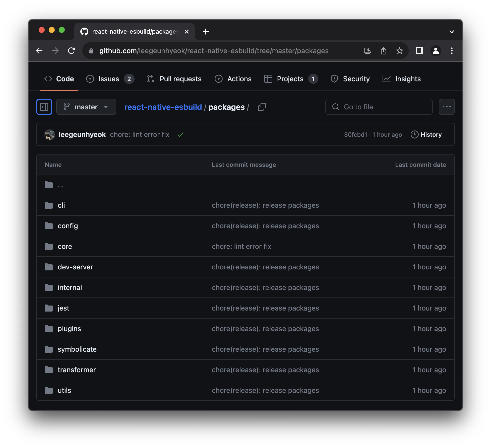491x448 pixels.
Task: Click the page reload icon
Action: click(72, 51)
